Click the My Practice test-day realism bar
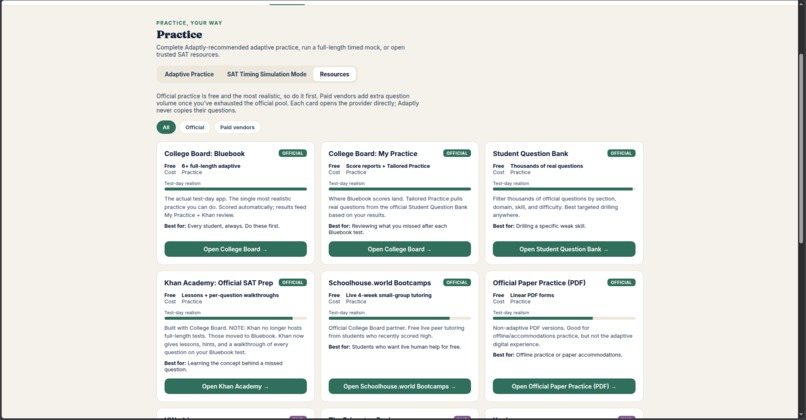Viewport: 806px width, 420px height. (x=399, y=189)
